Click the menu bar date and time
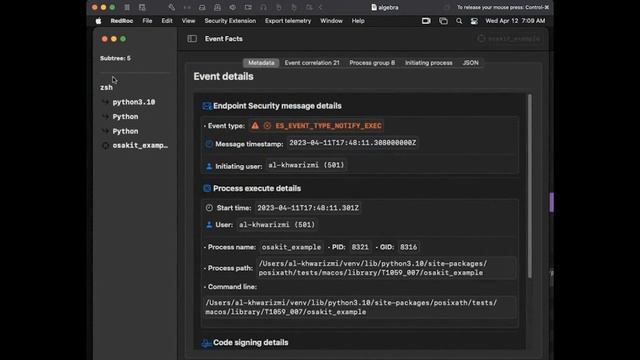640x360 pixels. 515,21
